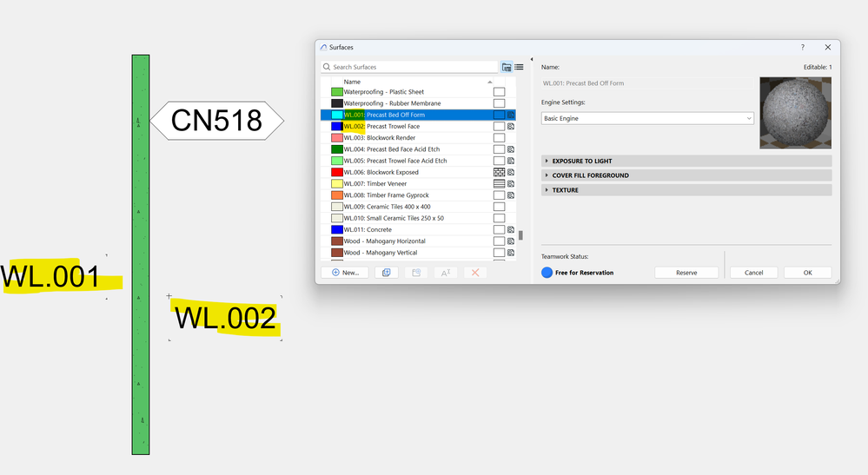Select WL.004: Precast Bed Face Acid Etch row

point(418,149)
